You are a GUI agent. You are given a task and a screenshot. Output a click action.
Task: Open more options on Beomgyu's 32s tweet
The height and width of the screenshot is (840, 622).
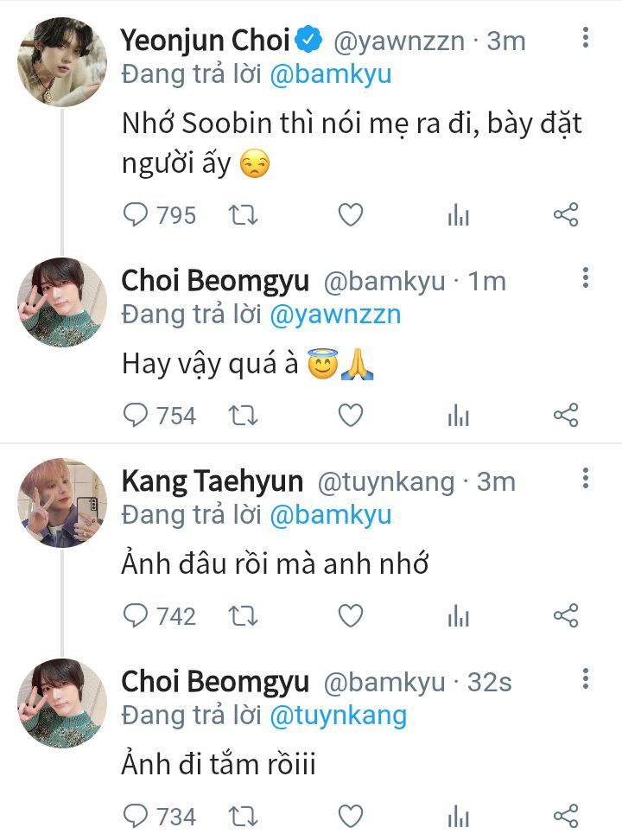coord(586,678)
